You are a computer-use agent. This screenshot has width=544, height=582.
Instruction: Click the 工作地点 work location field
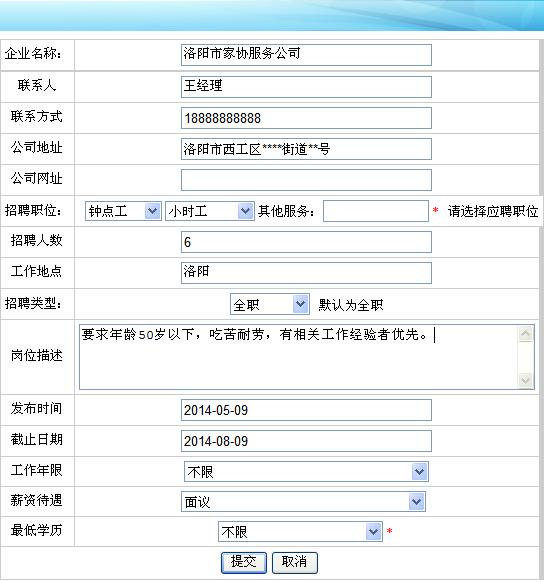coord(306,273)
